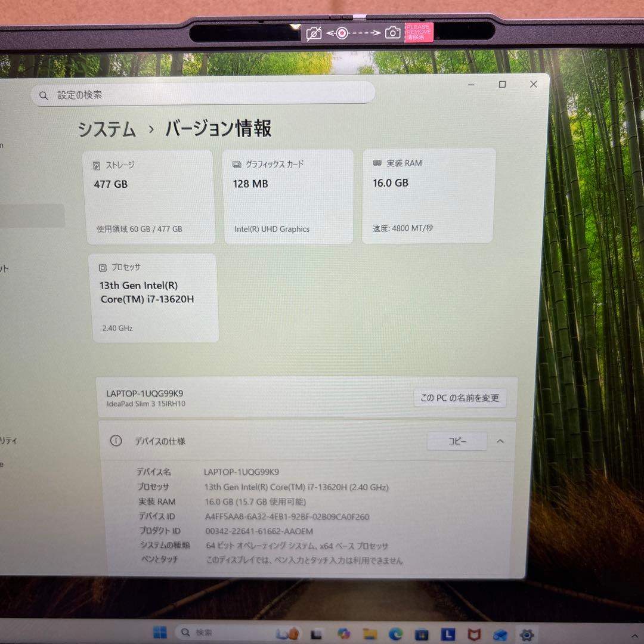Open File Explorer from the taskbar
Screen dimensions: 644x644
(370, 634)
